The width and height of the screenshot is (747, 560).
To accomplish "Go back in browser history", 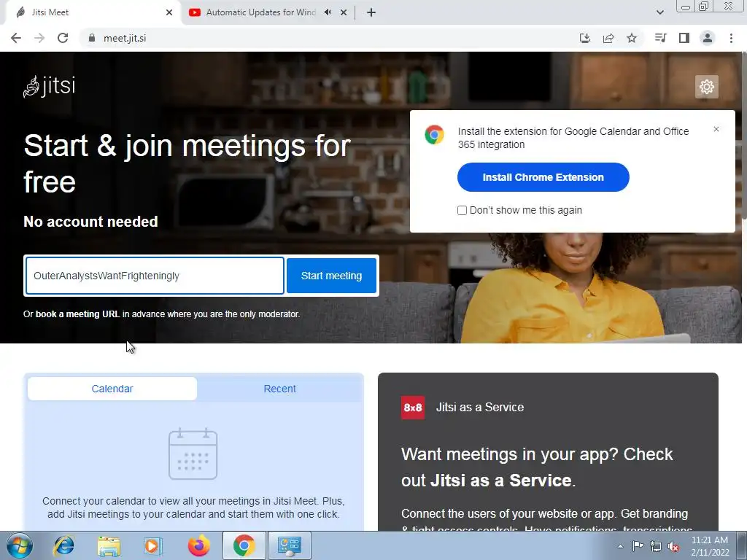I will pyautogui.click(x=16, y=38).
